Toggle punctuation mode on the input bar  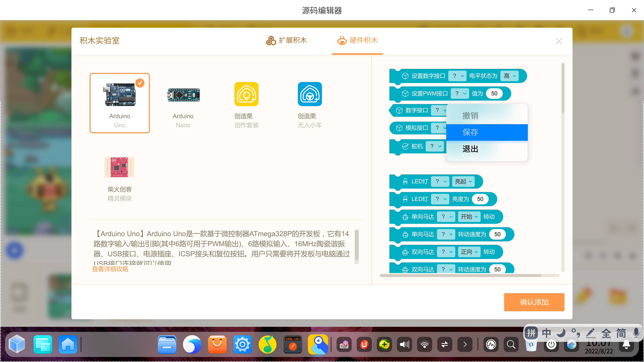[576, 333]
